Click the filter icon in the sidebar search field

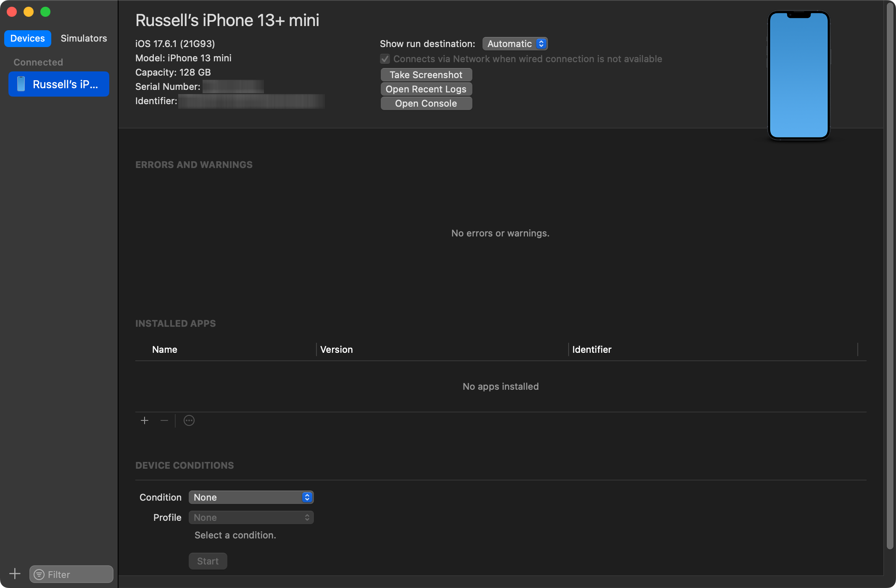click(x=39, y=574)
